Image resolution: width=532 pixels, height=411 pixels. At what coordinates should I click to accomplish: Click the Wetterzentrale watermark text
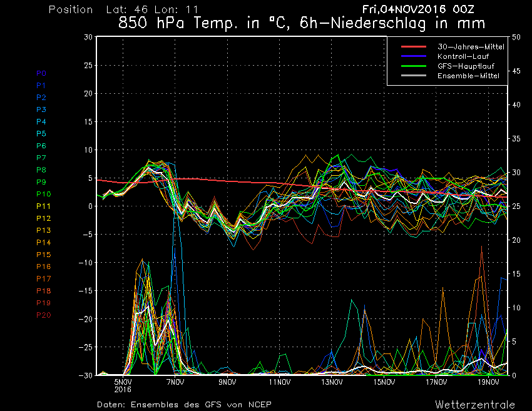[x=474, y=404]
